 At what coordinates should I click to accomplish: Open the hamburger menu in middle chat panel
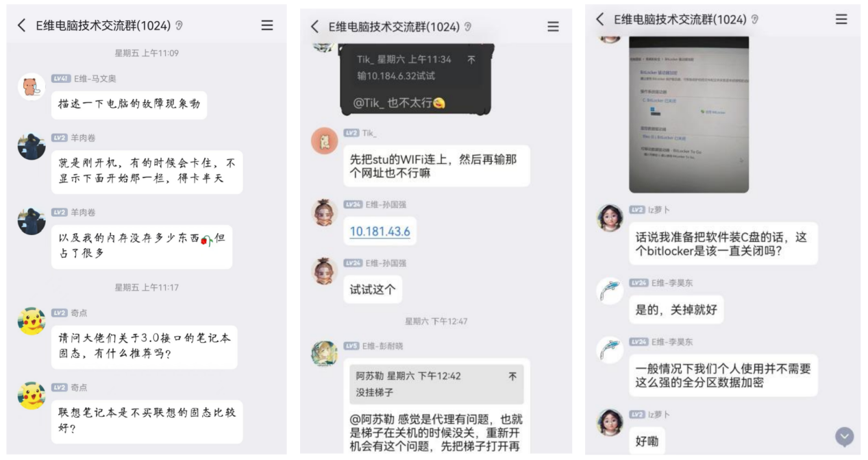click(x=553, y=27)
